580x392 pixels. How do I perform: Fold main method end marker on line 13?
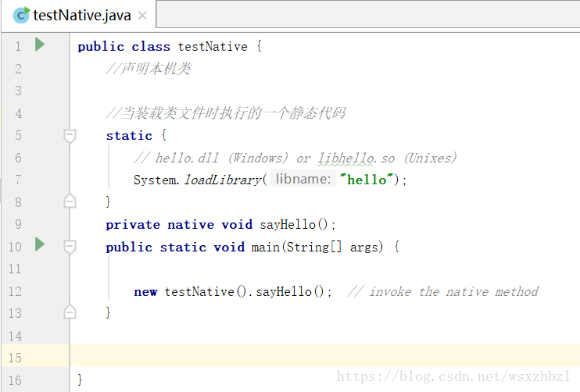coord(70,312)
